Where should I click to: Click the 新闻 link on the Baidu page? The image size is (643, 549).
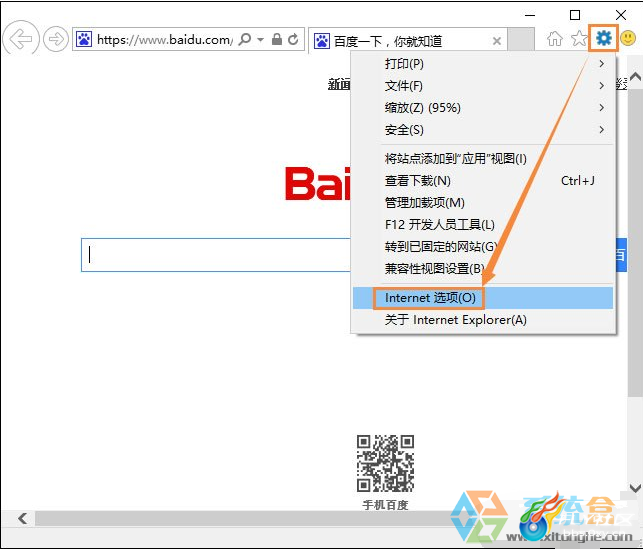[339, 84]
